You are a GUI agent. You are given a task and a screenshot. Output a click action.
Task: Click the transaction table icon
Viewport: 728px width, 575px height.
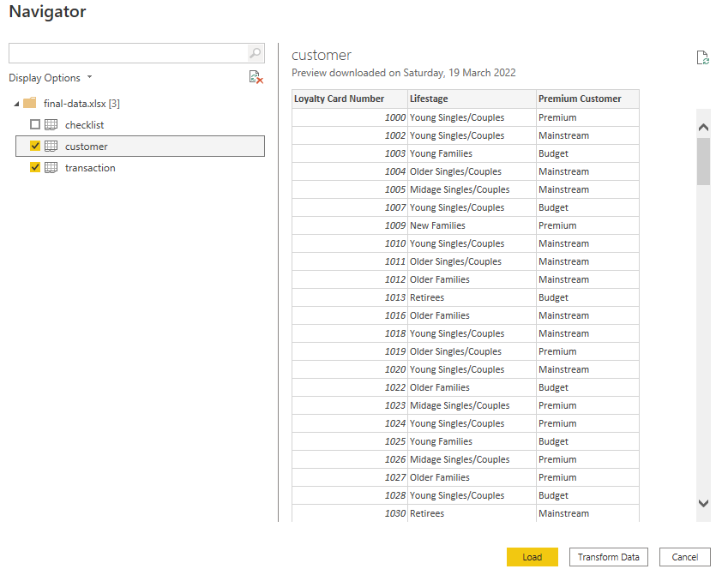[51, 168]
